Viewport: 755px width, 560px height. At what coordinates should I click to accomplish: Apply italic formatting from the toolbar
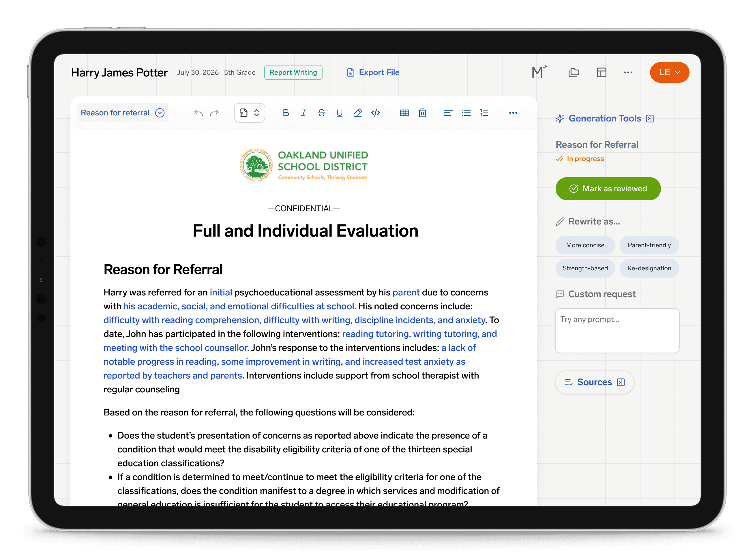tap(304, 113)
